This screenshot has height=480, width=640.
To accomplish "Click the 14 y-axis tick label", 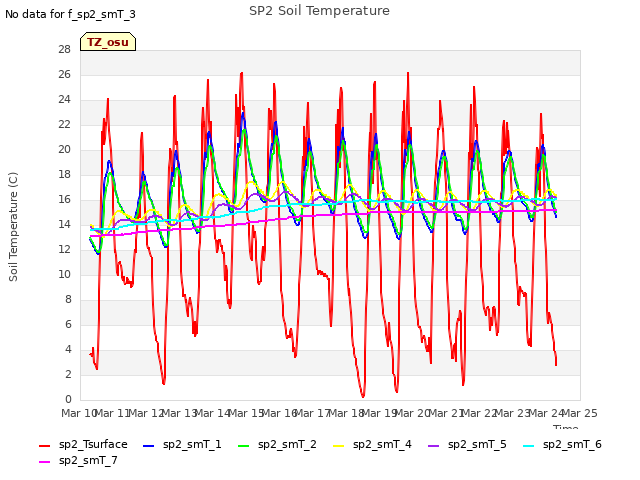I will pyautogui.click(x=64, y=224).
